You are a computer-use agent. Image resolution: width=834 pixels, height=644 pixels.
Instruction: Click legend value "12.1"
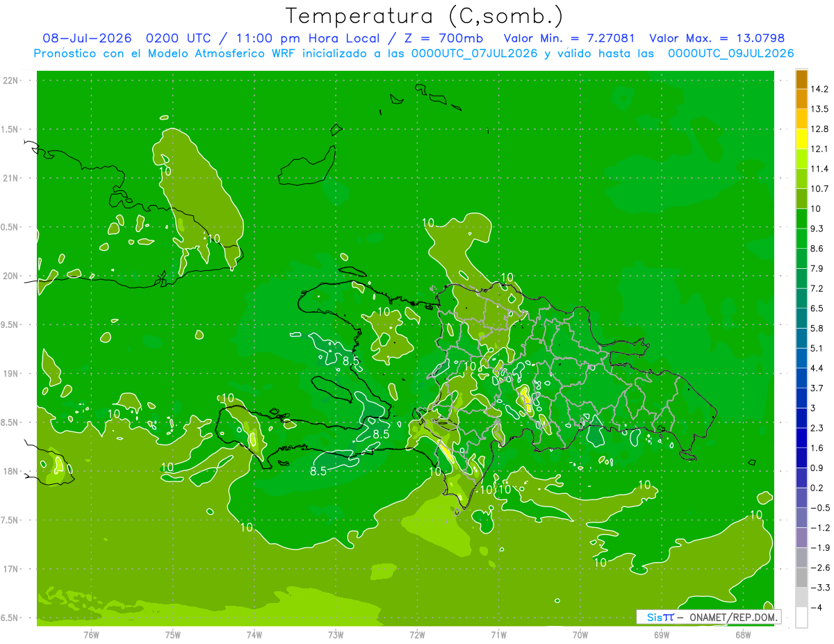(819, 149)
